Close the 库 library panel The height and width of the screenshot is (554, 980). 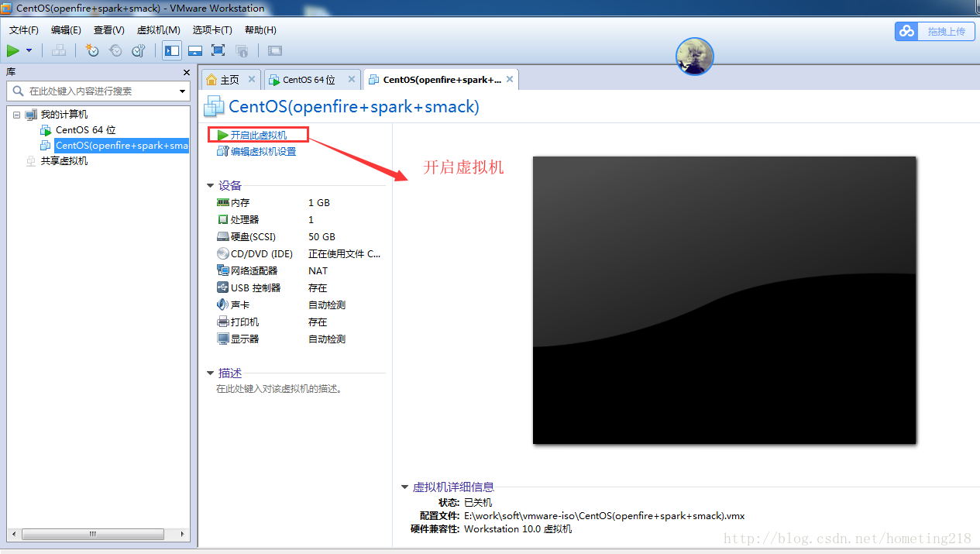coord(186,72)
